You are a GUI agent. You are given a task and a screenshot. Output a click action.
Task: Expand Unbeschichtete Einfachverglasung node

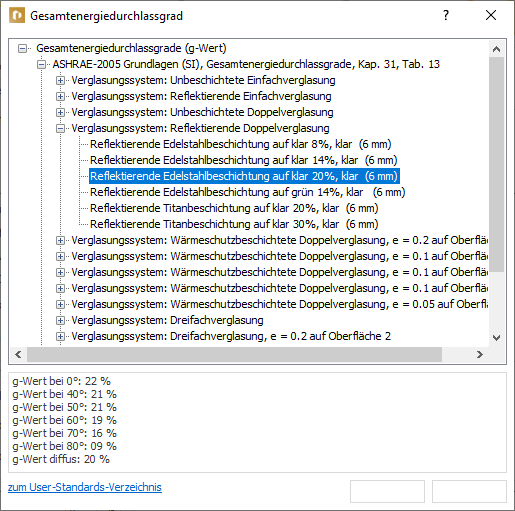60,80
